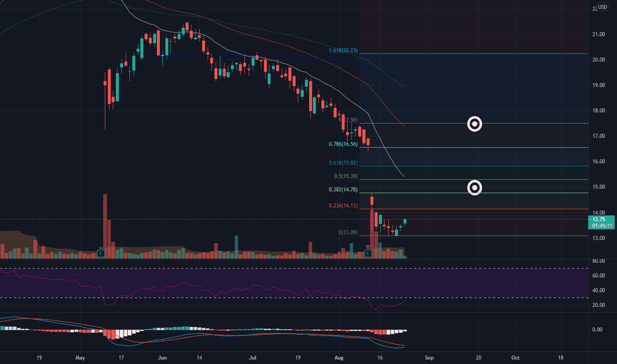This screenshot has width=617, height=364.
Task: Click the 'May' date on time axis
Action: pyautogui.click(x=80, y=357)
